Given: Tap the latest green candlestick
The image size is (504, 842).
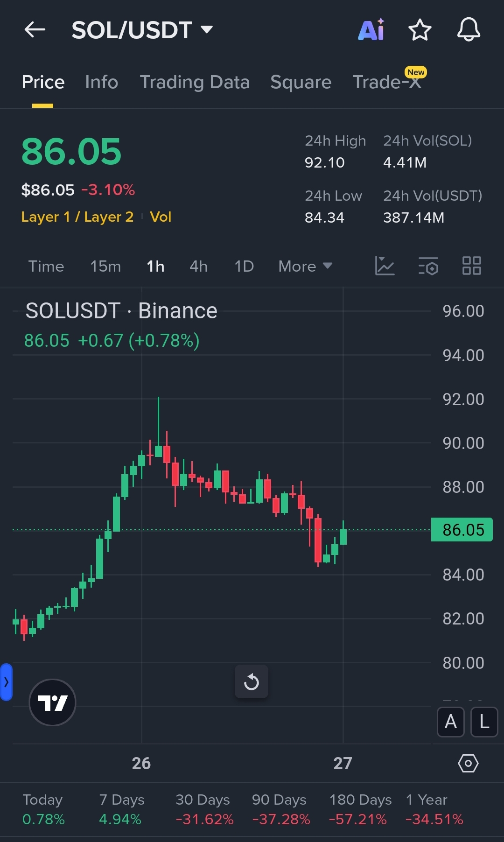Looking at the screenshot, I should [x=343, y=536].
